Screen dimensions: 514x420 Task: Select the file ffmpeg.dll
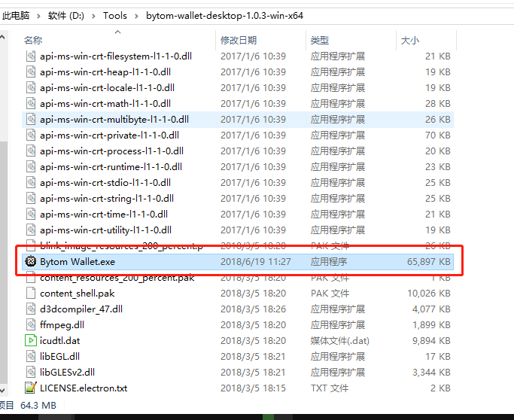[62, 324]
